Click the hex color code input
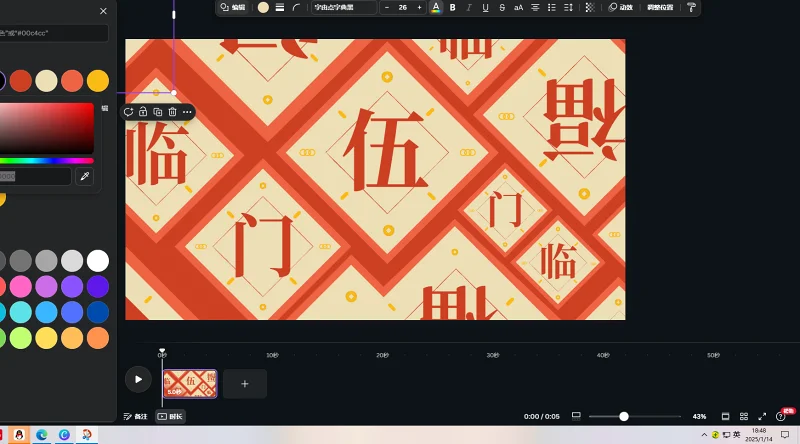Viewport: 800px width, 444px height. 35,177
